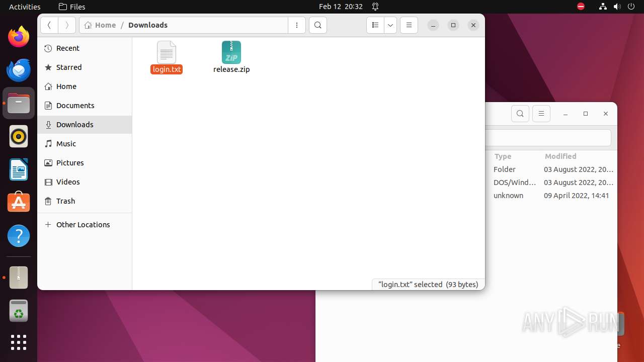Select the Folder row in Archive Manager
The width and height of the screenshot is (644, 362).
(551, 169)
